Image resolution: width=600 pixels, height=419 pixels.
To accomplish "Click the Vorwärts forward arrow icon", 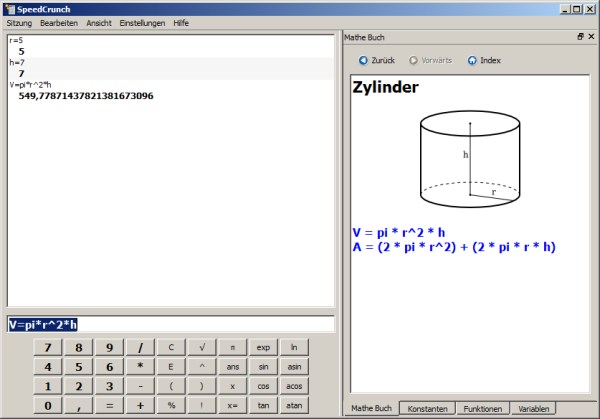I will tap(413, 60).
